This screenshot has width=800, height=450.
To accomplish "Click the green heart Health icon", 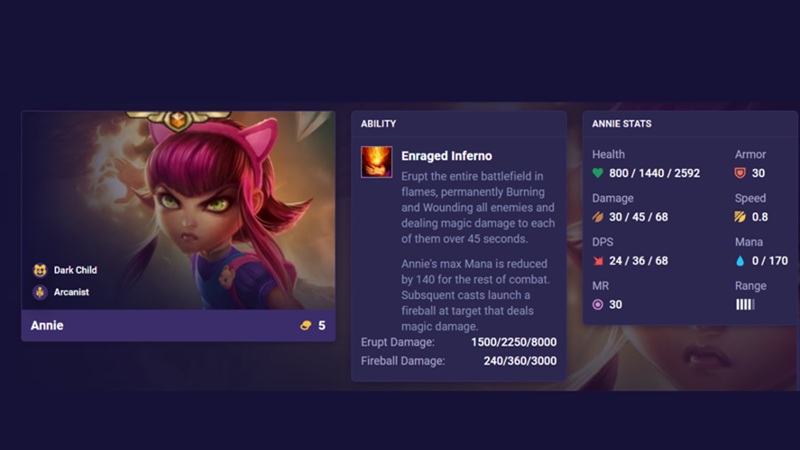I will coord(597,173).
